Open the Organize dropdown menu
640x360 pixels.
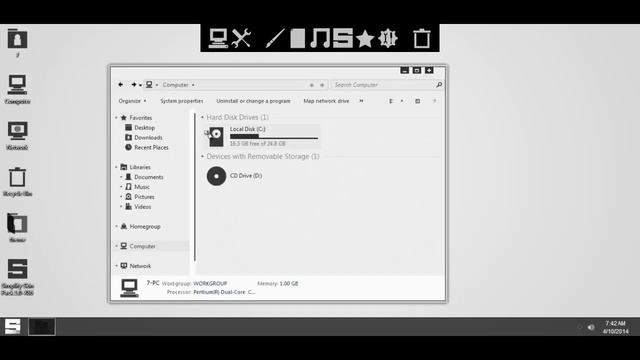pos(132,101)
